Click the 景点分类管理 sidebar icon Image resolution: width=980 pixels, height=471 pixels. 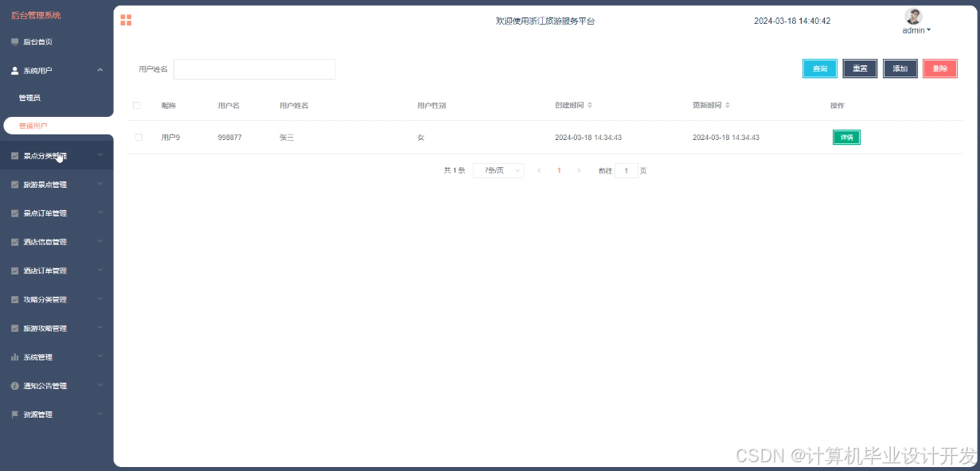(14, 156)
